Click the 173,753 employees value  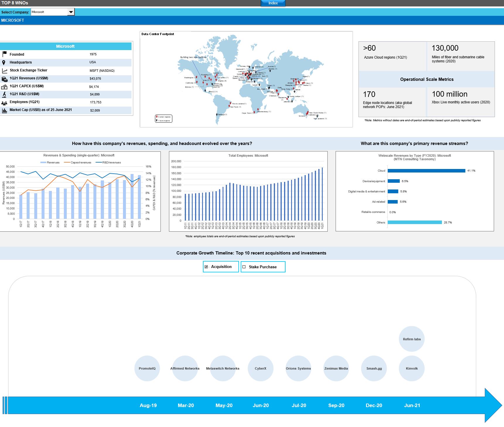click(95, 103)
